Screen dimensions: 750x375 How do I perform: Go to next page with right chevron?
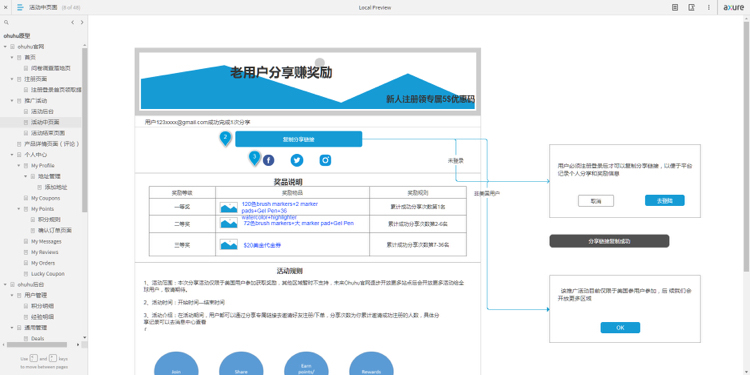pyautogui.click(x=82, y=22)
